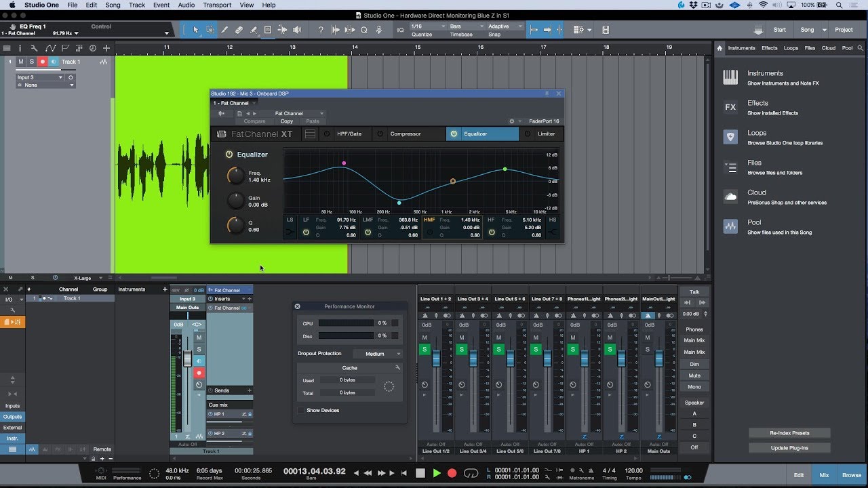Click the IQ quantize icon
This screenshot has height=488, width=868.
coord(400,30)
